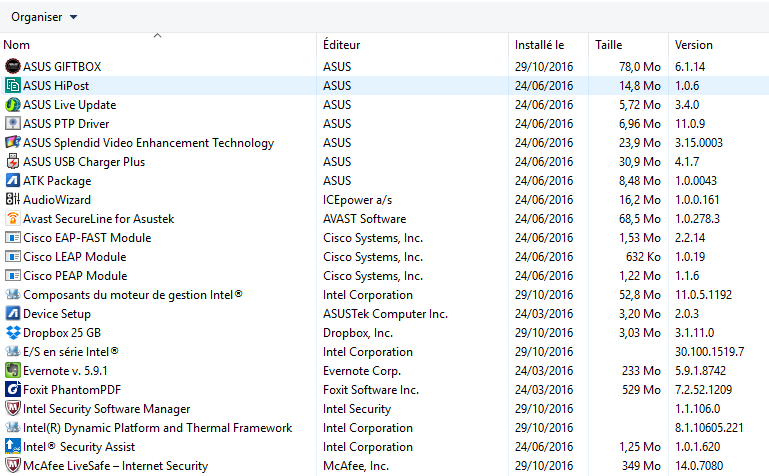Image resolution: width=769 pixels, height=476 pixels.
Task: Select the Avast SecureLine icon
Action: (x=13, y=219)
